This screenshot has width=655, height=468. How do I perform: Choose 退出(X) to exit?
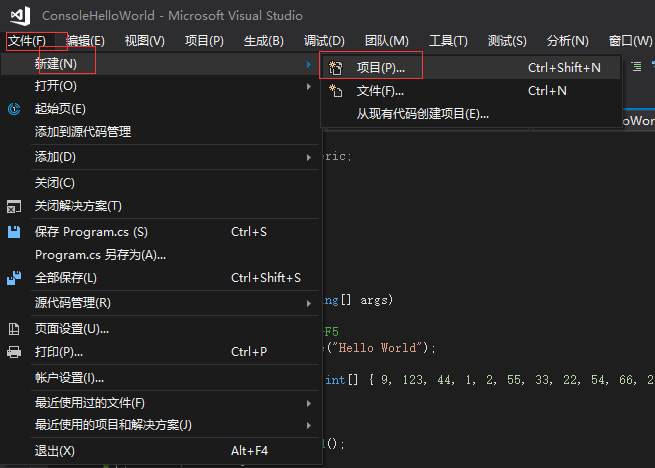161,451
